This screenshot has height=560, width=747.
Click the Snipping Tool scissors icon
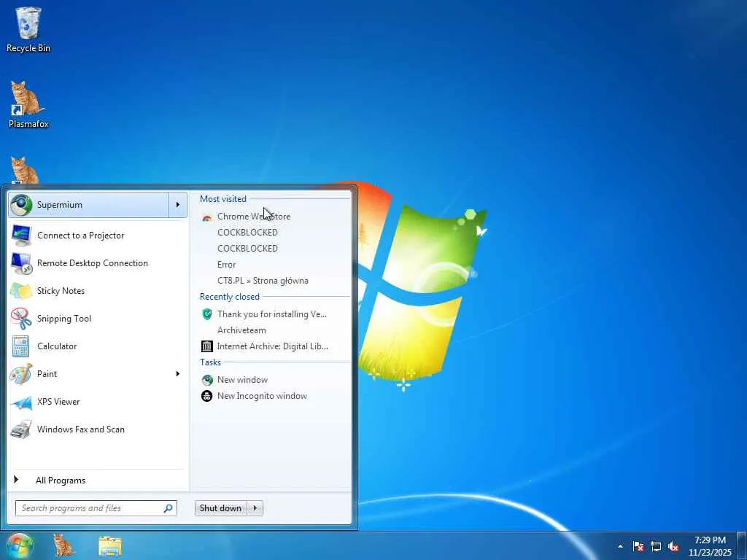21,319
